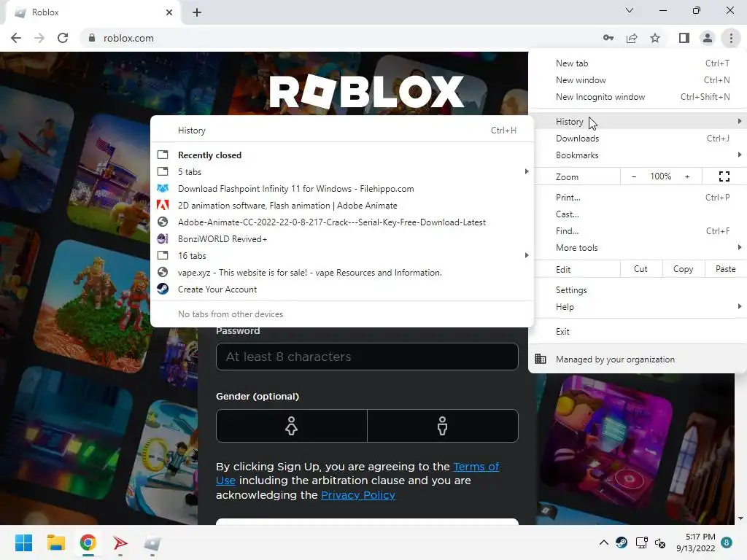This screenshot has width=747, height=560.
Task: Reopen Download Flashpoint Infinity 11 page
Action: tap(341, 189)
